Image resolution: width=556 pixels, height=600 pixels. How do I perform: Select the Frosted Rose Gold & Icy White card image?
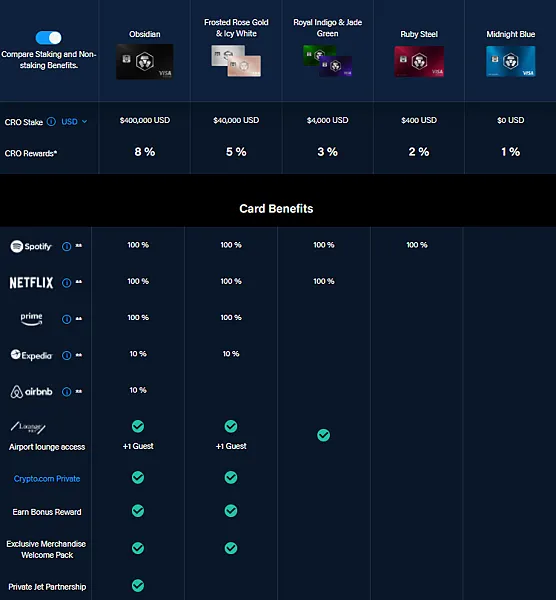(x=236, y=61)
